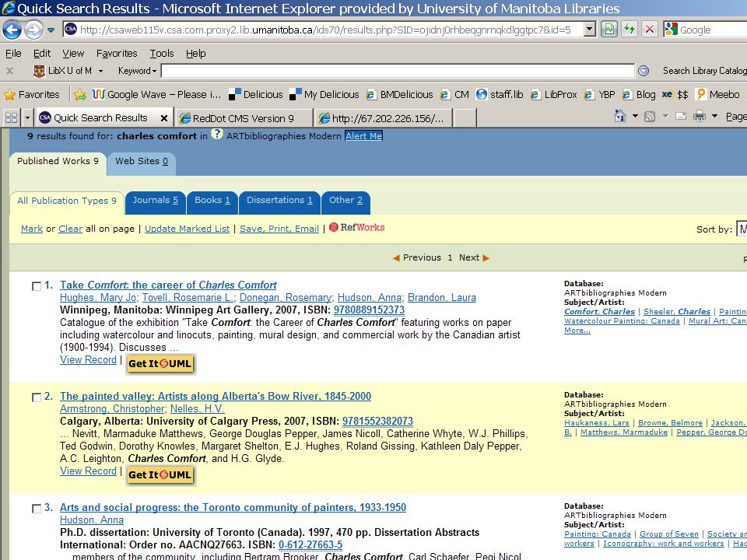747x560 pixels.
Task: Check the box for result 2 The painted valley
Action: tap(37, 397)
